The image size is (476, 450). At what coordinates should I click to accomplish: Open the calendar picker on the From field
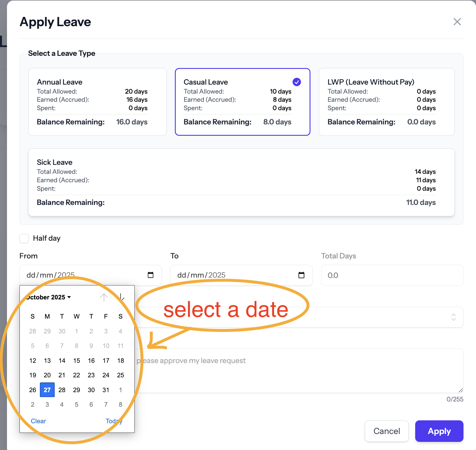point(151,275)
